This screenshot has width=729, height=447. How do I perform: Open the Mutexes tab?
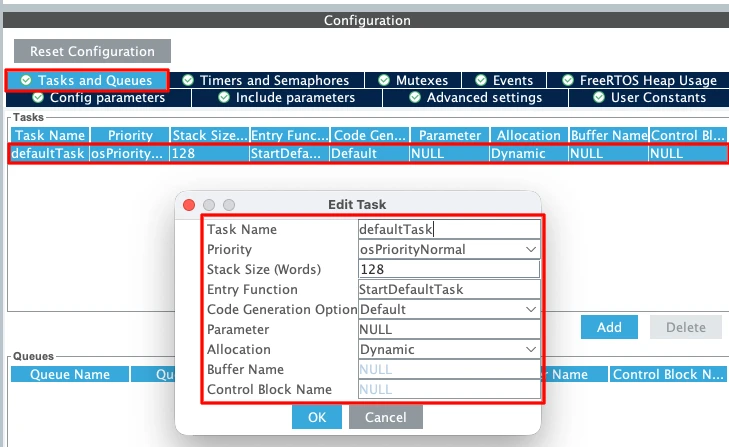pyautogui.click(x=413, y=80)
